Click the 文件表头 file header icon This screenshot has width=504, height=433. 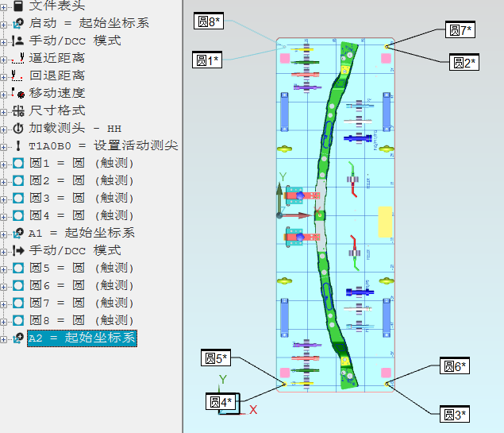click(18, 6)
